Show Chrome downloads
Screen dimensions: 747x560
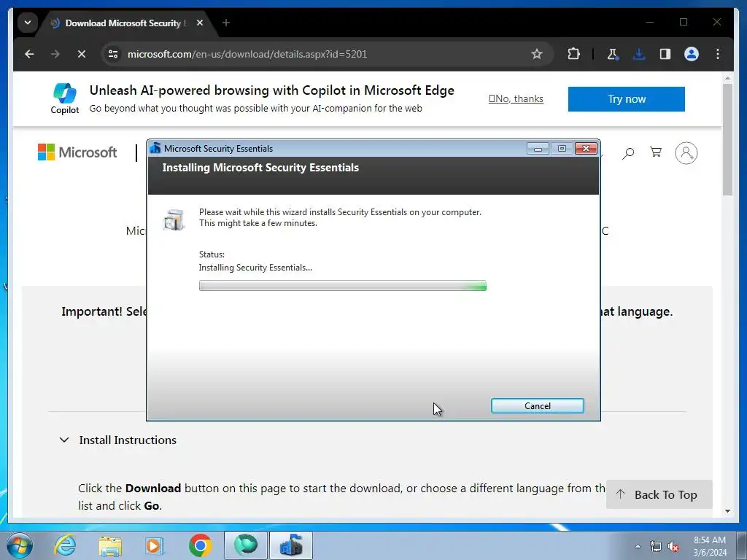point(639,54)
